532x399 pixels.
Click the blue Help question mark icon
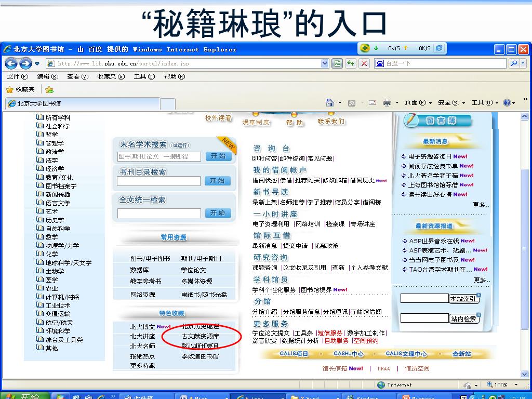(x=507, y=102)
